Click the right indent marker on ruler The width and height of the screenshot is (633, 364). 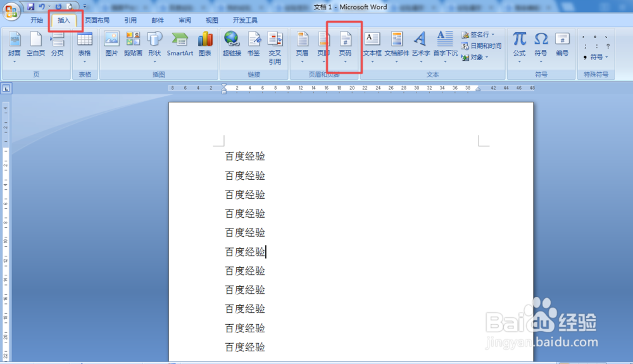pos(478,89)
